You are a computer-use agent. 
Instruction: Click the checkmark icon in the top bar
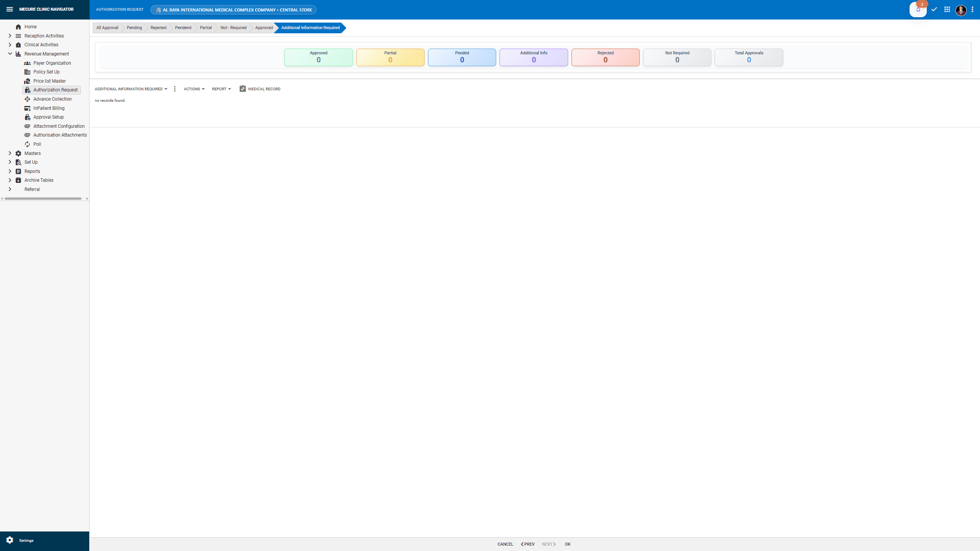tap(934, 9)
